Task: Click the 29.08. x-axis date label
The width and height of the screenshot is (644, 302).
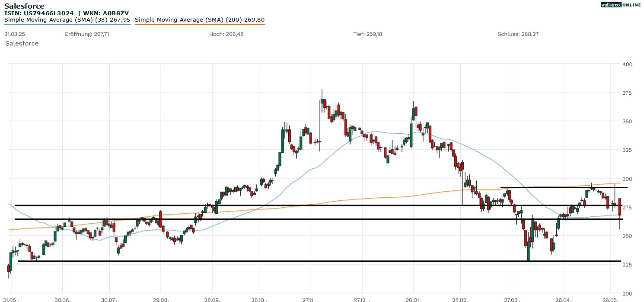Action: (161, 299)
